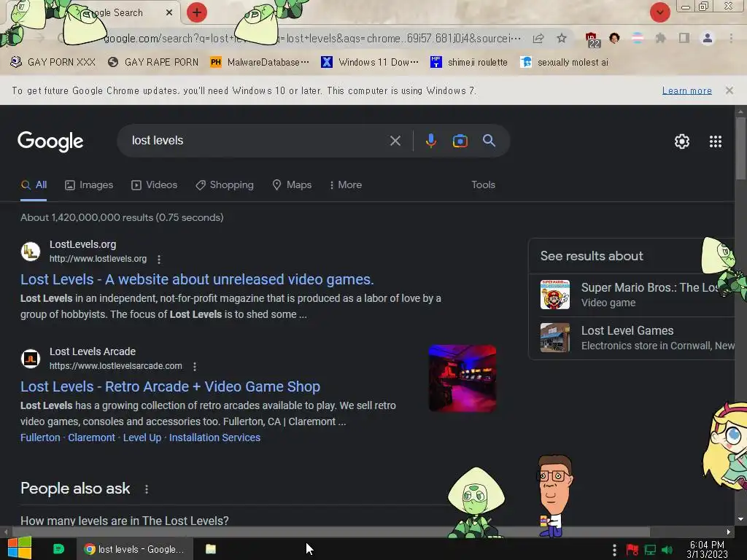The image size is (747, 560).
Task: Click the Lost Levels Arcade favicon
Action: [31, 359]
